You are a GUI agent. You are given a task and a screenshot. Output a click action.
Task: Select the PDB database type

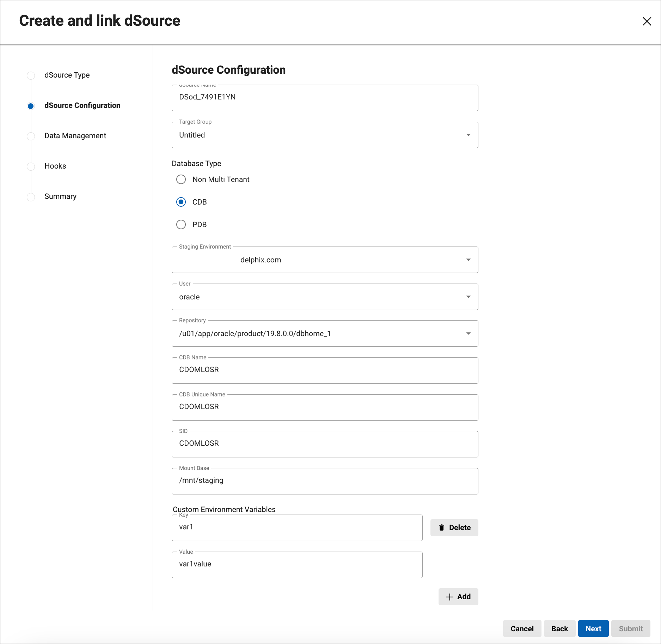181,224
